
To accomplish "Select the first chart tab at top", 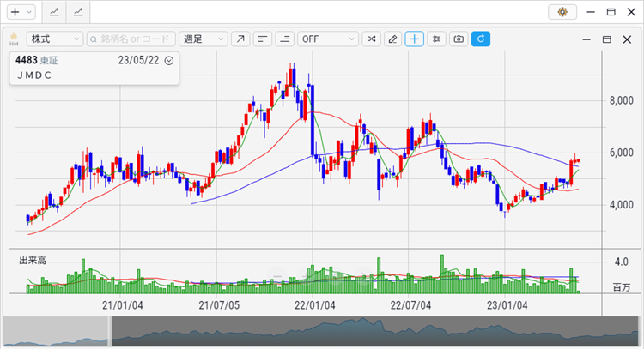I will point(55,12).
